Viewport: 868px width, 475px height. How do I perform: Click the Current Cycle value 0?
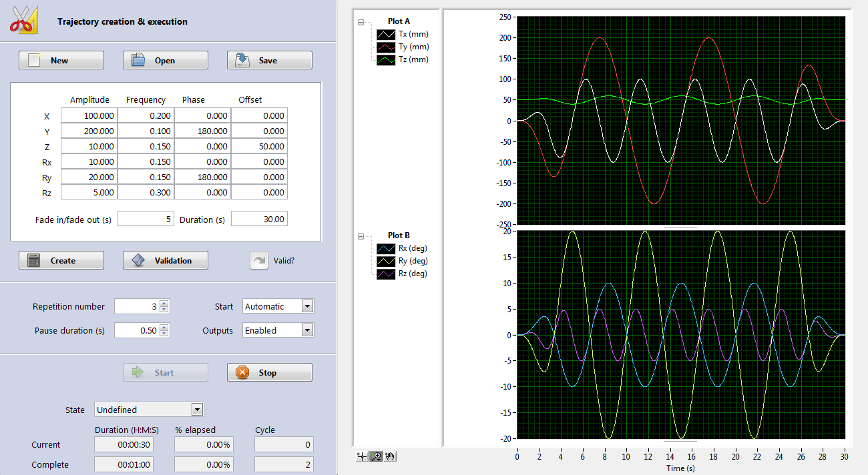point(284,444)
